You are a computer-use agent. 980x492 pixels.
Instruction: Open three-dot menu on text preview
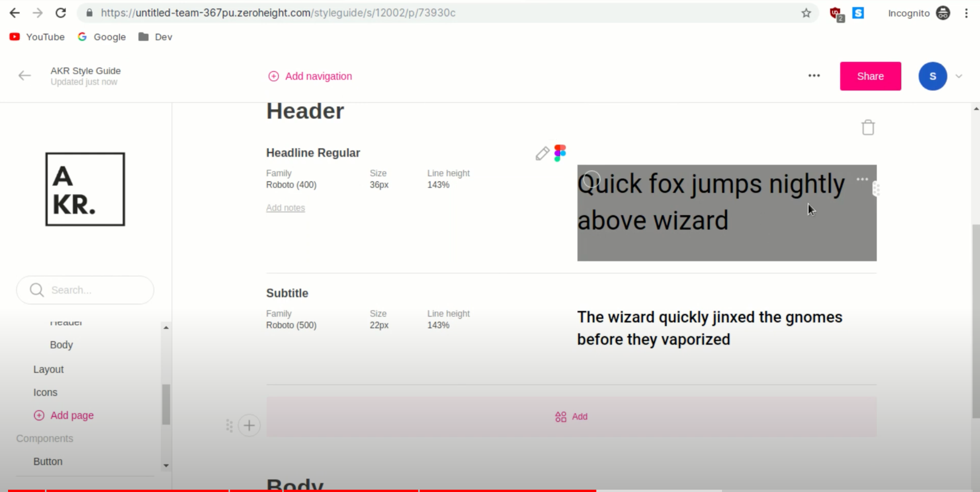point(862,179)
